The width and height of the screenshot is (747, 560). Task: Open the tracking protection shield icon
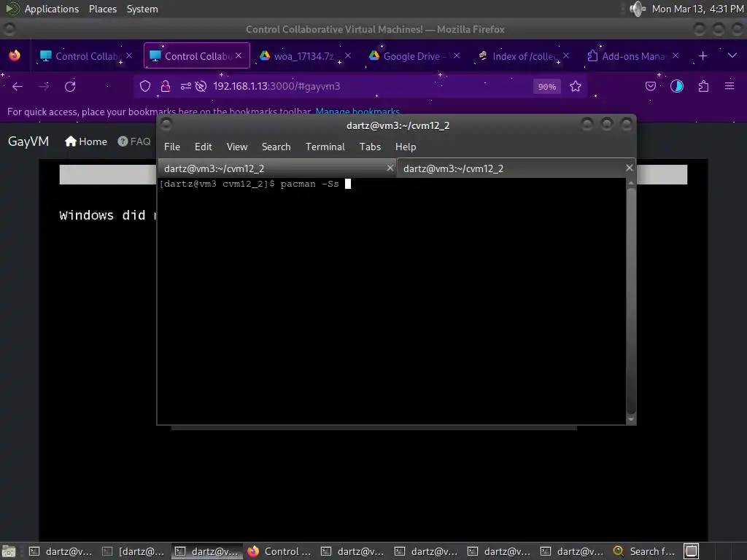[x=145, y=86]
